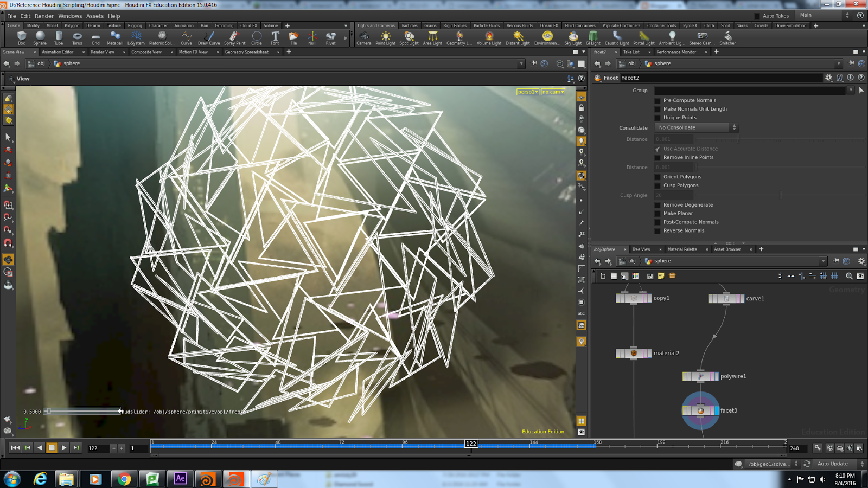Select the Spot Light tool
Viewport: 868px width, 488px height.
pos(409,37)
